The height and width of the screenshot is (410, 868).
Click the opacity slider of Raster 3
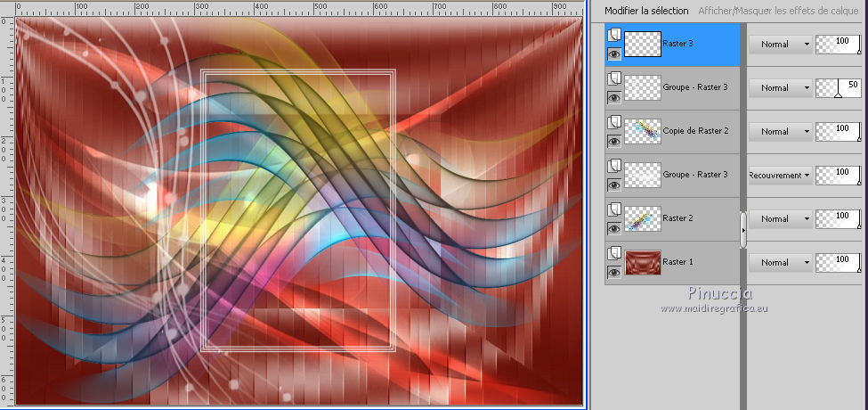coord(839,45)
